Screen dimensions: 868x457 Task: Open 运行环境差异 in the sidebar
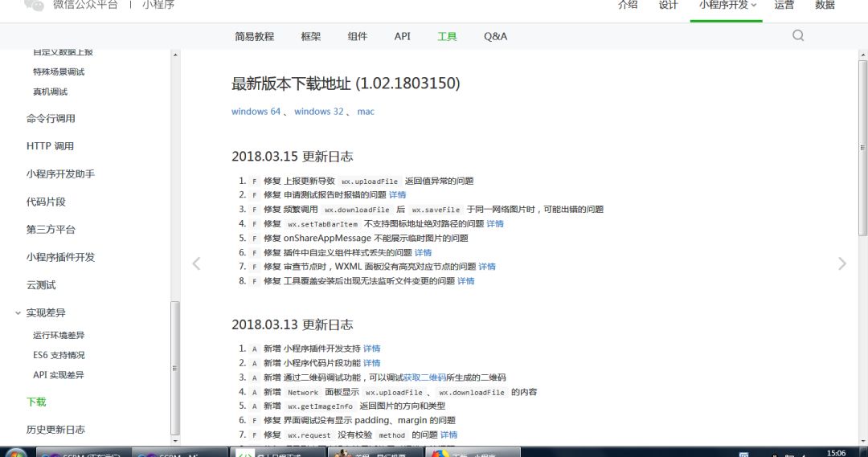(59, 335)
